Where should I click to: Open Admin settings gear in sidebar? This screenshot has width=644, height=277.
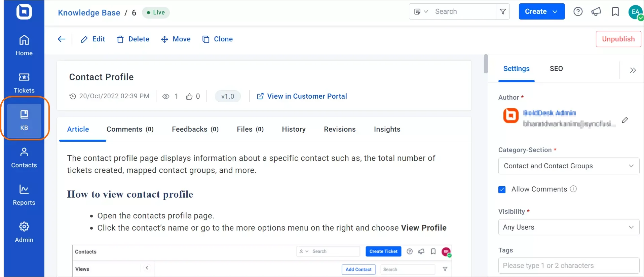[x=24, y=232]
